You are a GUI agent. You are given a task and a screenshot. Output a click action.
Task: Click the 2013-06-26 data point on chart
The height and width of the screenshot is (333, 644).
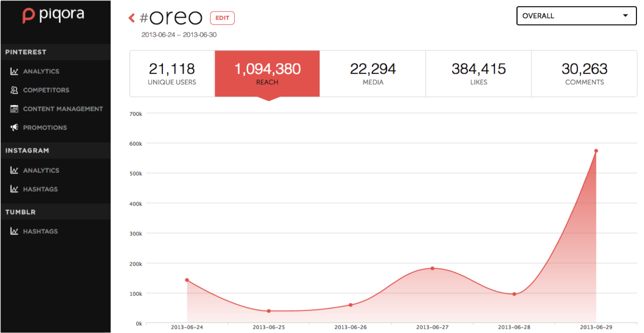pyautogui.click(x=350, y=305)
